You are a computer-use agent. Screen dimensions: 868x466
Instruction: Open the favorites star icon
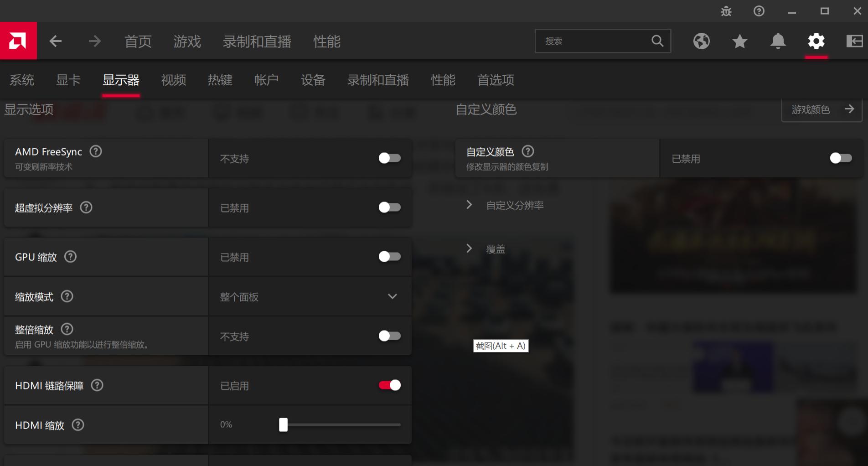[739, 41]
